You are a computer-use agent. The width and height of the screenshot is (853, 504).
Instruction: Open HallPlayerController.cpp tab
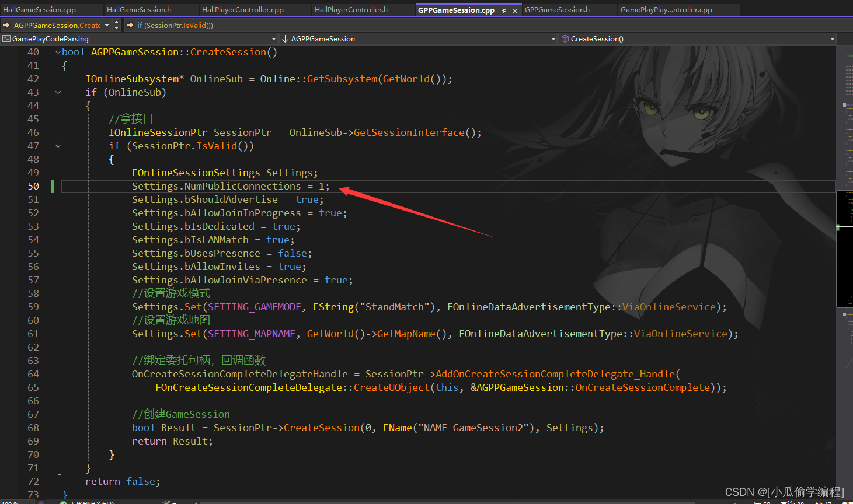point(243,10)
